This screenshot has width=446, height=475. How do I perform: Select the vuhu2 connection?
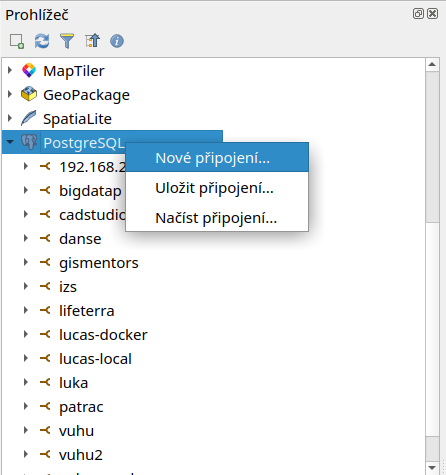point(81,455)
